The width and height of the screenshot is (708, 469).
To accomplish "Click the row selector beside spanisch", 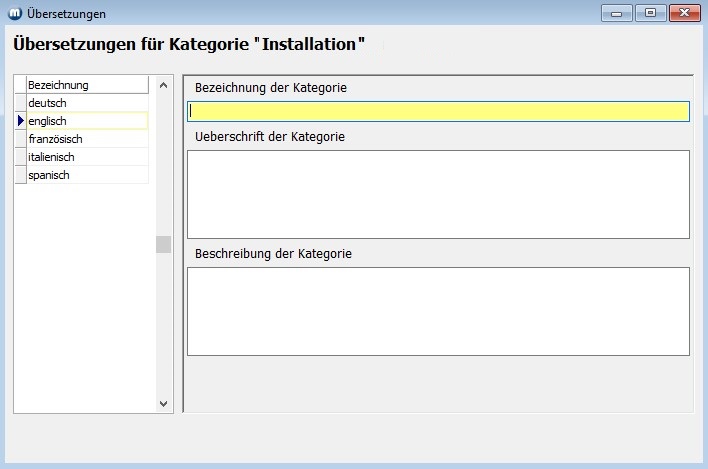I will pyautogui.click(x=20, y=175).
